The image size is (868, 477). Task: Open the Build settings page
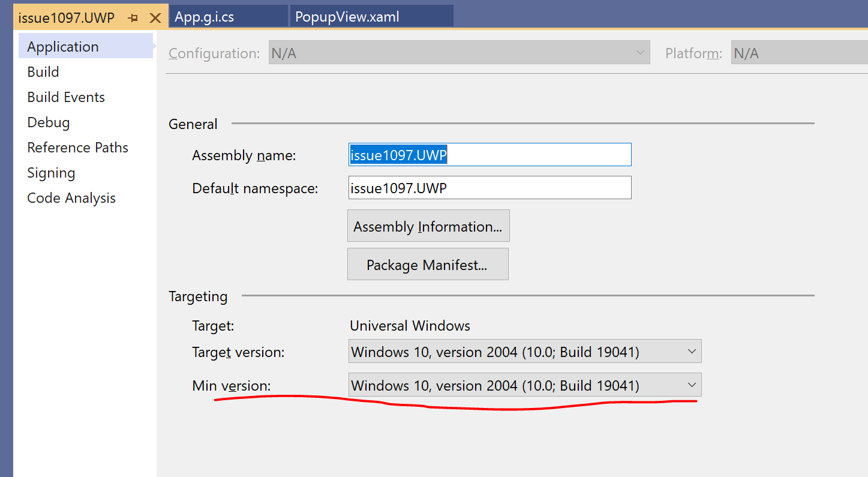(x=43, y=71)
